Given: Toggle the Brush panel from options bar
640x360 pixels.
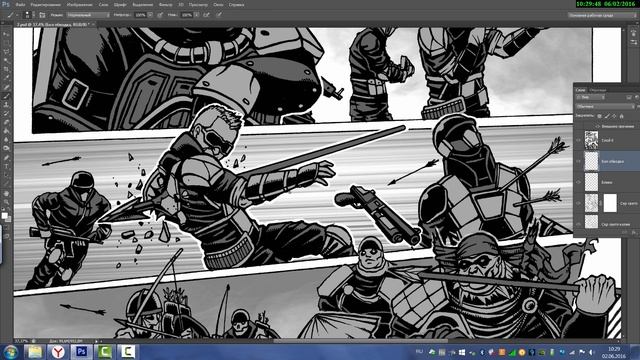Looking at the screenshot, I should (42, 15).
